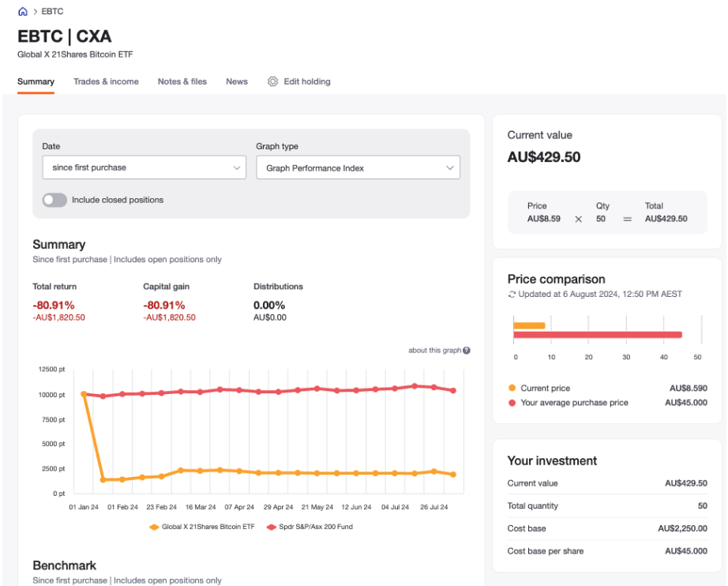This screenshot has width=728, height=586.
Task: Click the last orange data point of Bitcoin ETF line
Action: tap(453, 475)
